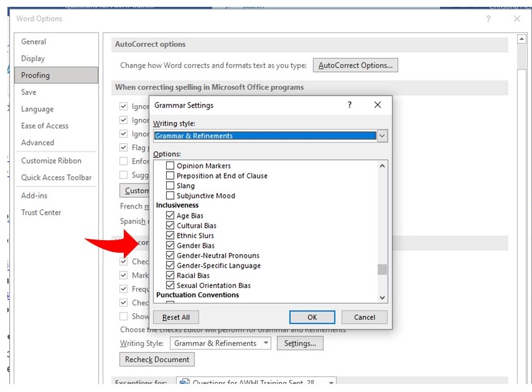This screenshot has width=532, height=392.
Task: Switch to Advanced options
Action: [57, 142]
